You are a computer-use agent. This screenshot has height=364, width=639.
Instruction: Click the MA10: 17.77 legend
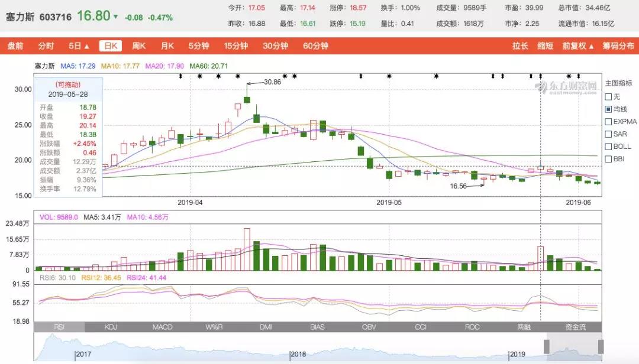(120, 66)
